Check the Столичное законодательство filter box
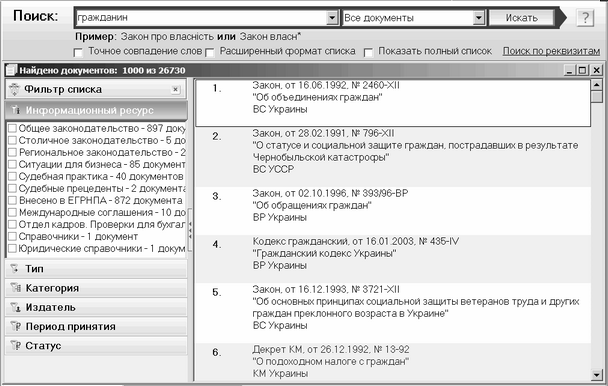Viewport: 608px width, 386px height. point(12,140)
